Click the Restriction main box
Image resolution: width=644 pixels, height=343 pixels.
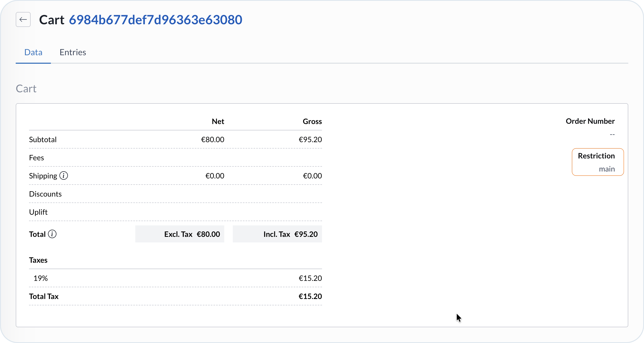pyautogui.click(x=598, y=162)
